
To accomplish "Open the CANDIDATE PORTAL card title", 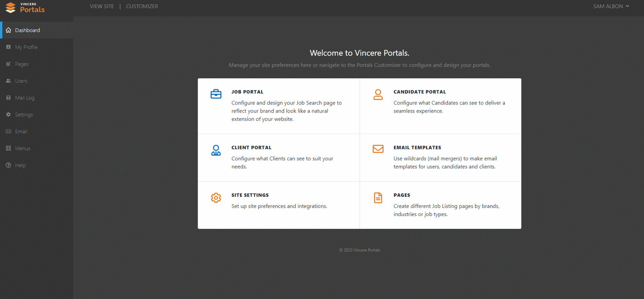I will pos(419,92).
